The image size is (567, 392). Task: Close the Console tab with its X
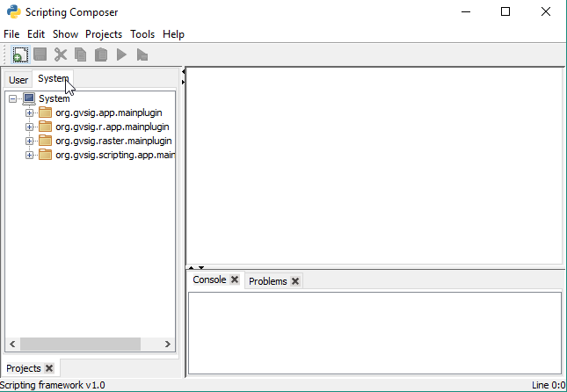235,279
